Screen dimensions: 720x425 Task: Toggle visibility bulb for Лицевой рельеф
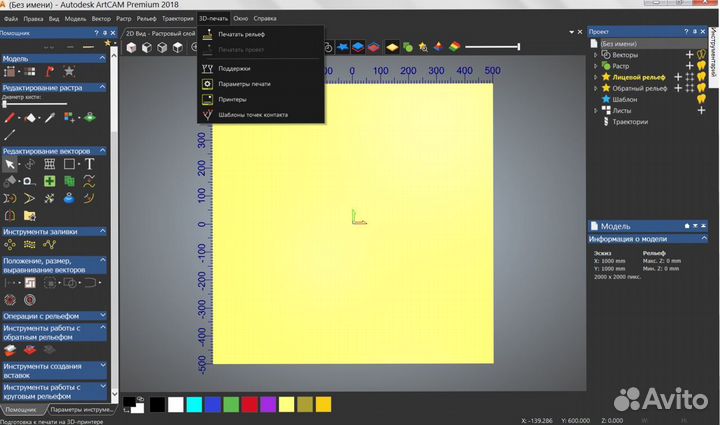(x=701, y=77)
